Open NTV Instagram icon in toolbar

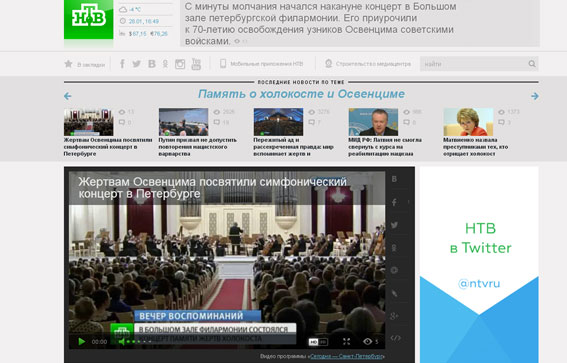pyautogui.click(x=180, y=64)
